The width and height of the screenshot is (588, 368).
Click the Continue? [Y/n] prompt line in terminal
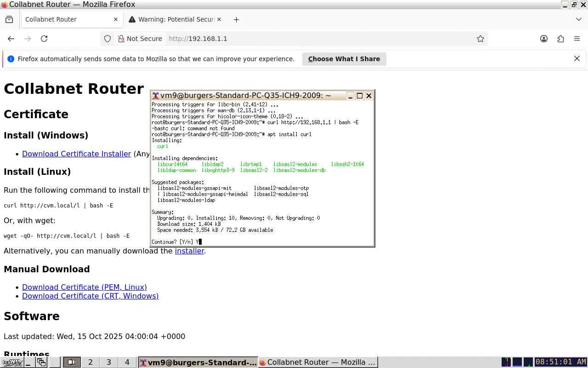click(177, 242)
